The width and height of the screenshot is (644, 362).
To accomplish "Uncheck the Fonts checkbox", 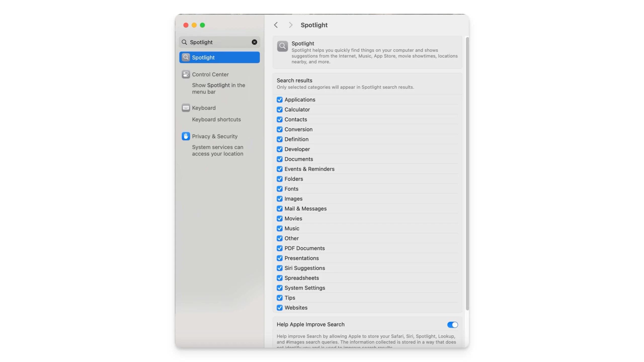I will pos(279,189).
